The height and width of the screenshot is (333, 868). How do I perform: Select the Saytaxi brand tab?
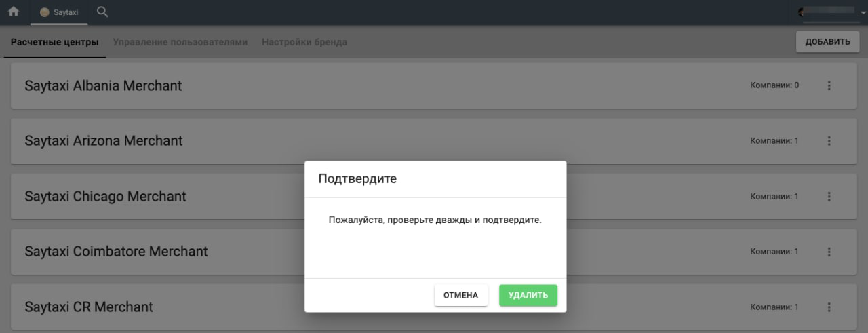tap(59, 12)
